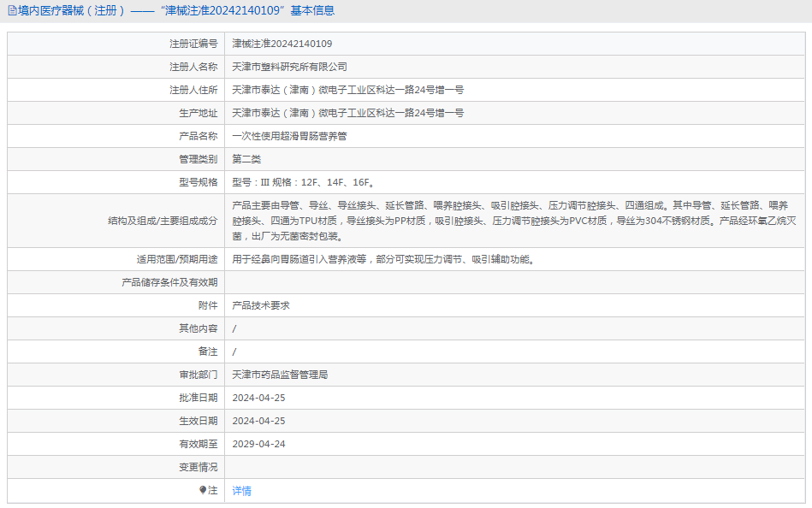Click expiry date 2029-04-24

259,444
